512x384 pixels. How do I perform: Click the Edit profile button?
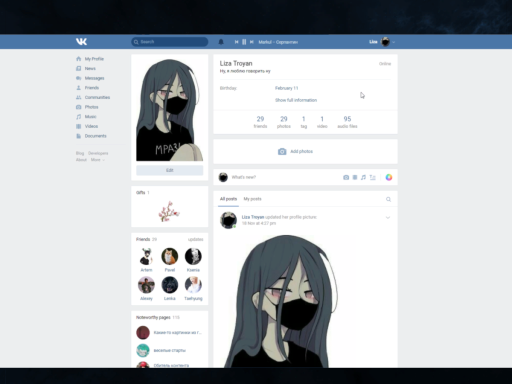[169, 170]
